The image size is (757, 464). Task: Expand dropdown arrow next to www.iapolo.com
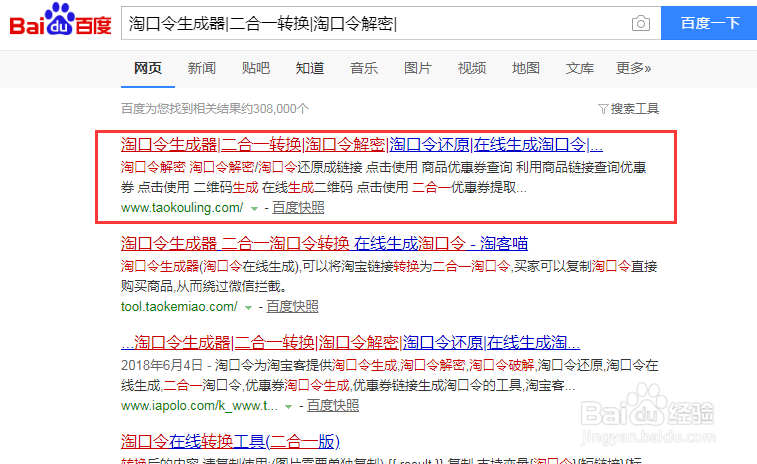pos(288,407)
